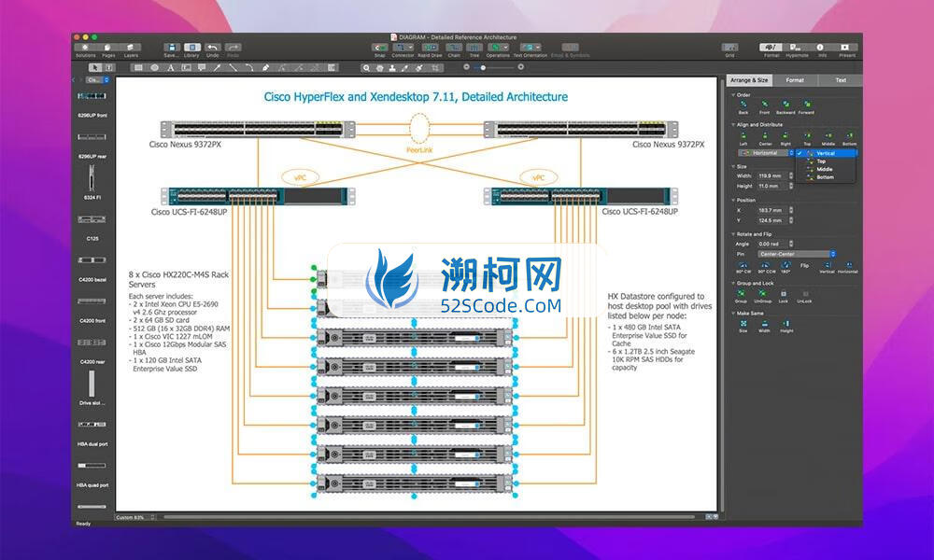Screen dimensions: 934x560
Task: Choose Bottom in the distribute popup menu
Action: pos(827,177)
